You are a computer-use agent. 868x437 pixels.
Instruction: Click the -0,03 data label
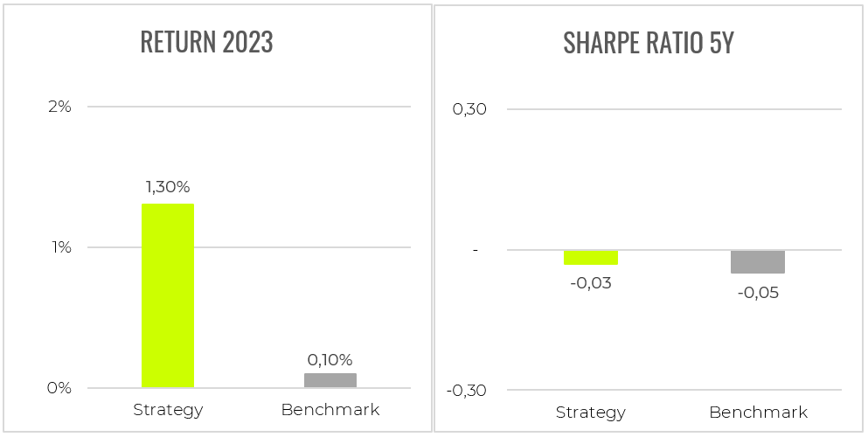591,283
